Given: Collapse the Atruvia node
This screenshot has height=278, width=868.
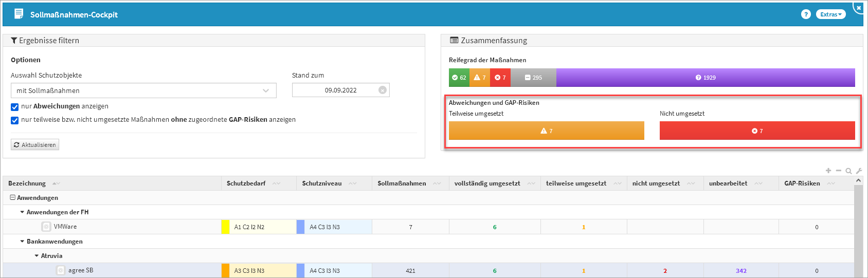Looking at the screenshot, I should click(x=37, y=256).
